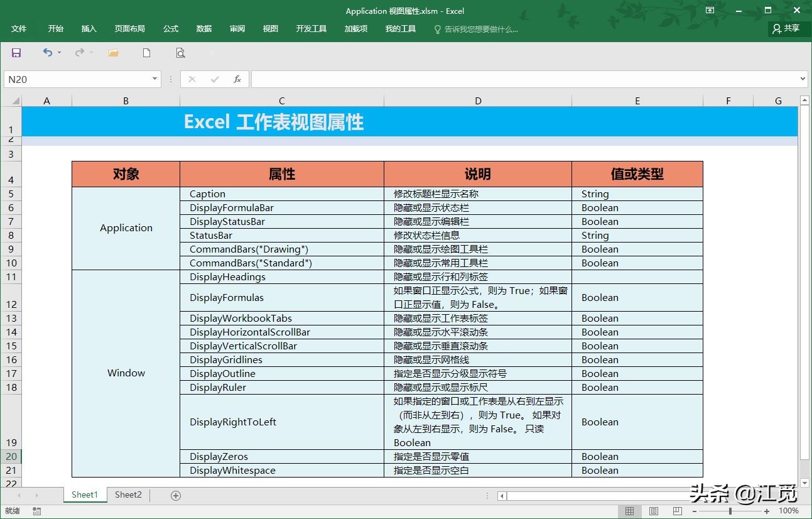Click the cancel X icon in formula bar
The width and height of the screenshot is (812, 519).
tap(192, 79)
